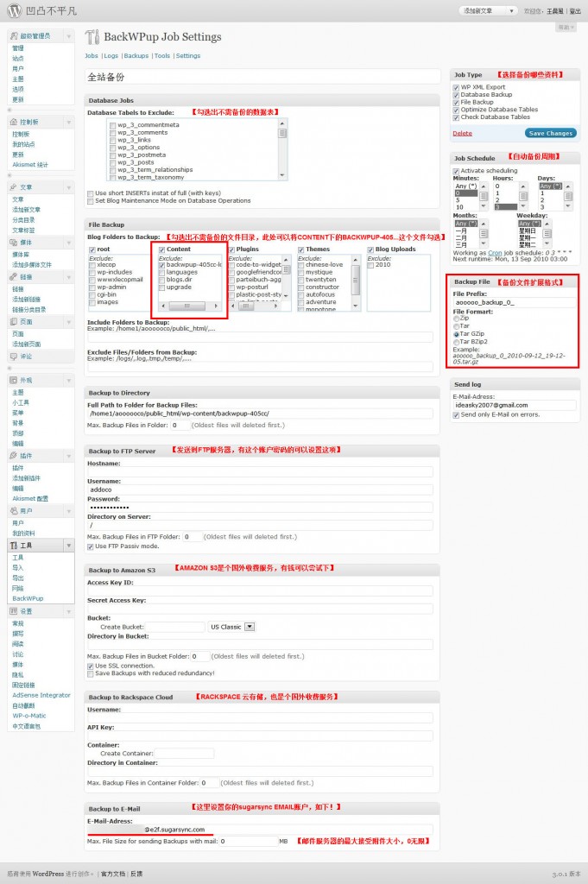Disable Activate scheduling checkbox
Image resolution: width=588 pixels, height=884 pixels.
pos(456,172)
